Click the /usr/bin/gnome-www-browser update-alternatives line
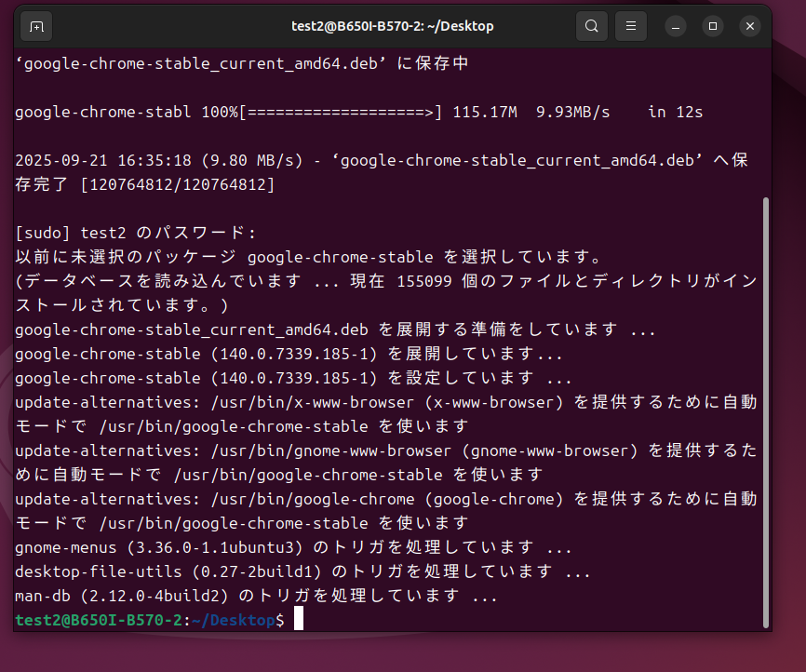The width and height of the screenshot is (806, 672). coord(386,463)
